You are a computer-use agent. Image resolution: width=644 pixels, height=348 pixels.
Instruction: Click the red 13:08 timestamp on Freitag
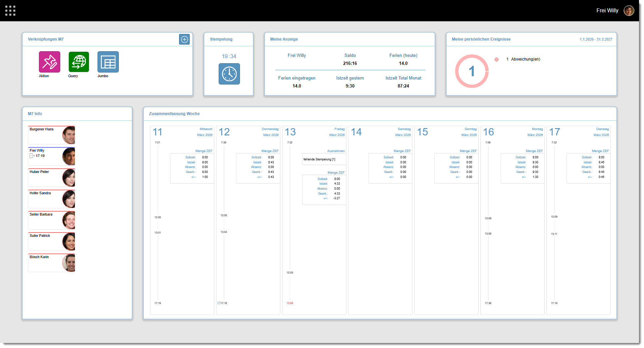tap(289, 303)
